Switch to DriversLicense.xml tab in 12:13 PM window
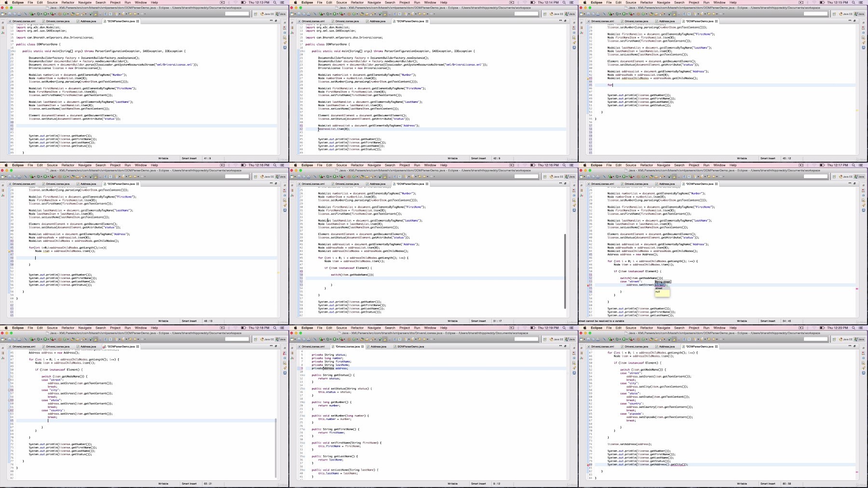The height and width of the screenshot is (488, 868). (23, 21)
